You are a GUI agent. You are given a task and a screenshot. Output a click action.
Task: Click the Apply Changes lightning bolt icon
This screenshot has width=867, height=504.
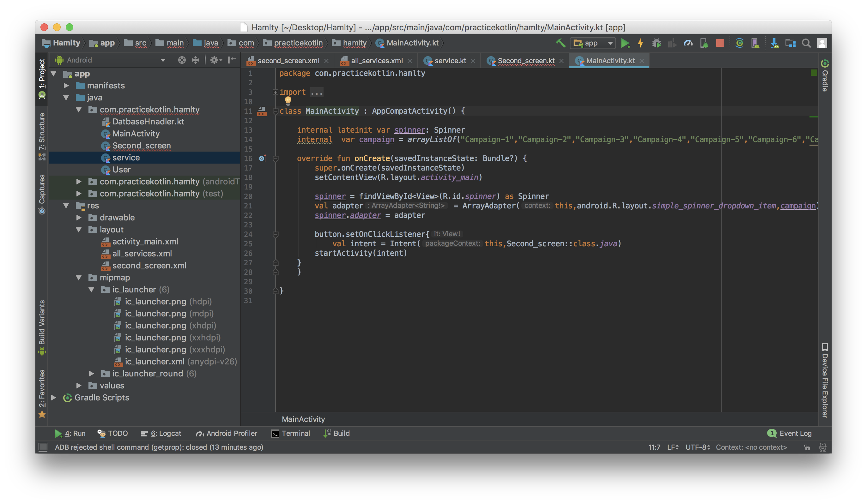[640, 43]
